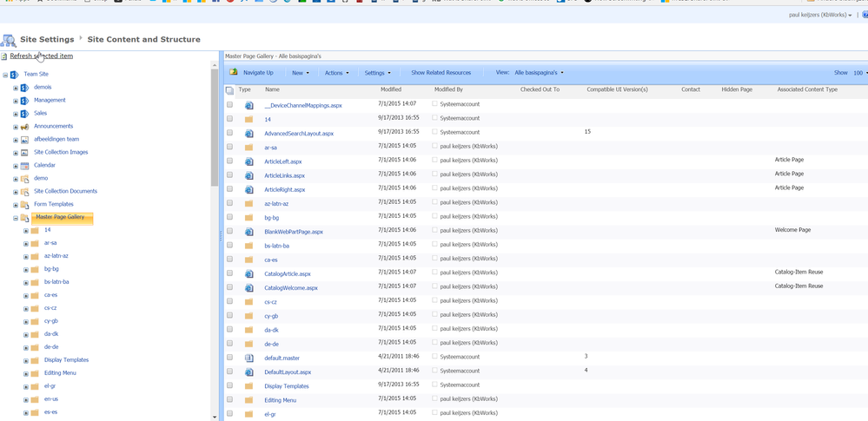Viewport: 868px width, 421px height.
Task: Open the Alle basispagina's view dropdown
Action: coord(540,72)
